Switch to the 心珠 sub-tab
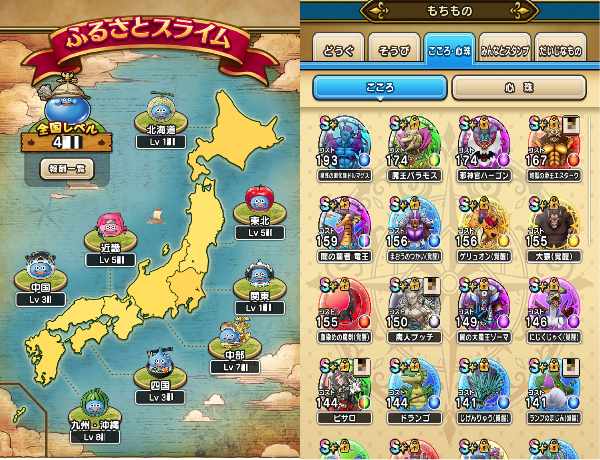600x460 pixels. coord(519,88)
